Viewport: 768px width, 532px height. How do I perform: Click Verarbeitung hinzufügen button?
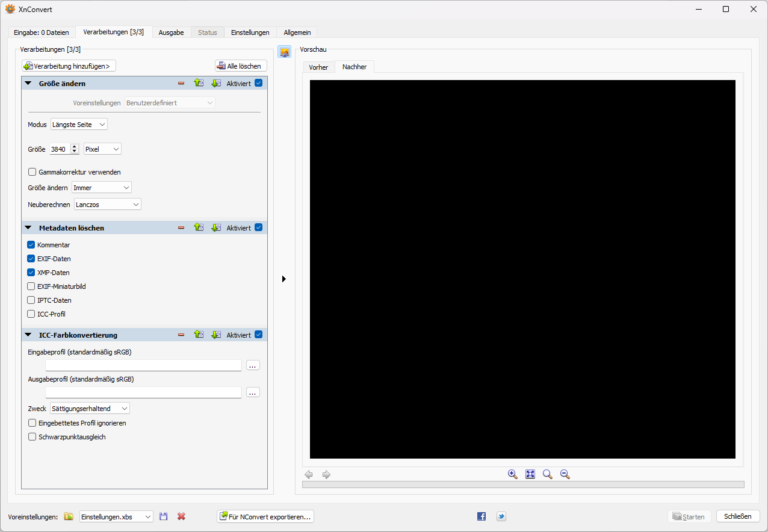coord(68,66)
